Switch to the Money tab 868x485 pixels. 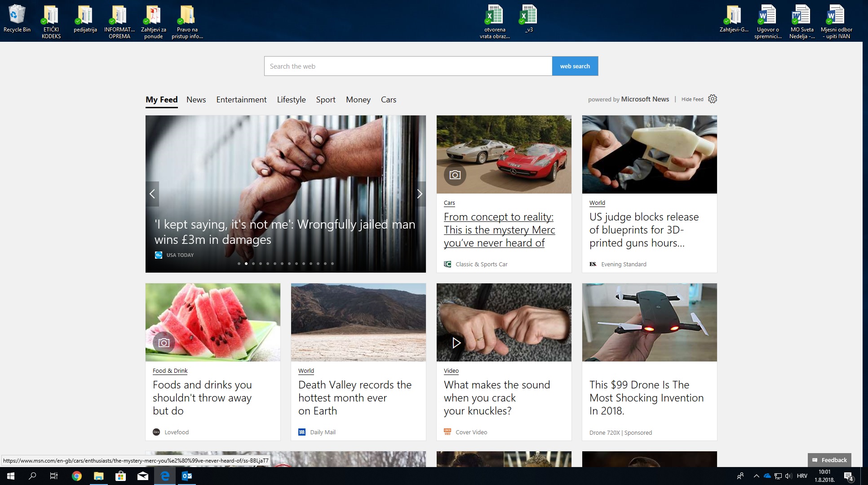(358, 100)
